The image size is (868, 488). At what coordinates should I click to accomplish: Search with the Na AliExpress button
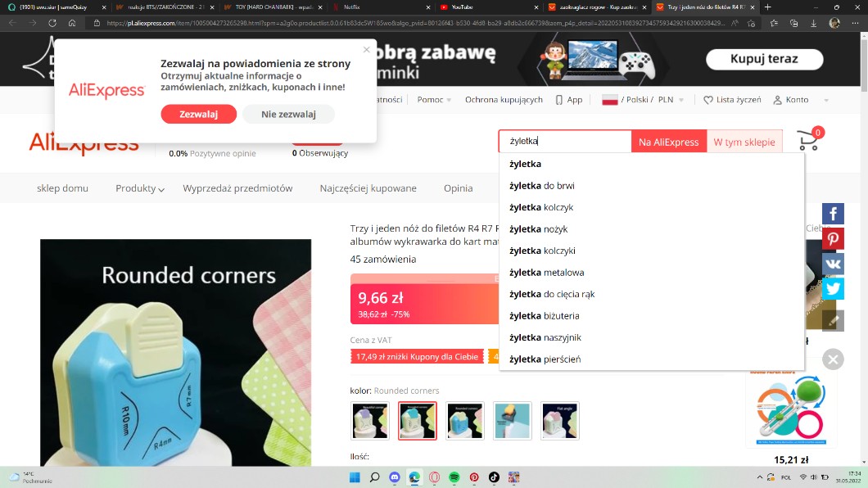point(668,142)
